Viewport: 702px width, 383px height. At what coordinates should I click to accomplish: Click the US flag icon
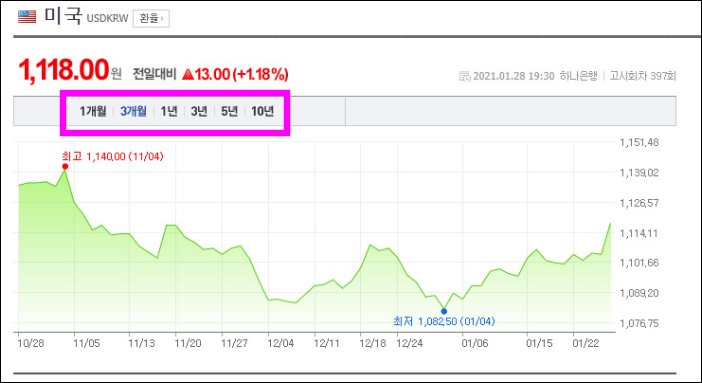click(27, 17)
